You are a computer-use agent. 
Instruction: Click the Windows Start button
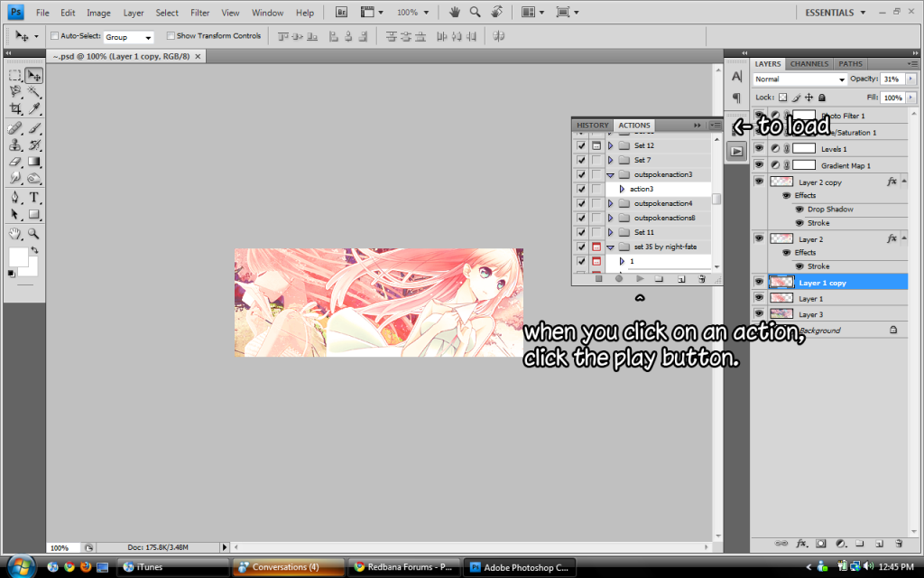(22, 567)
